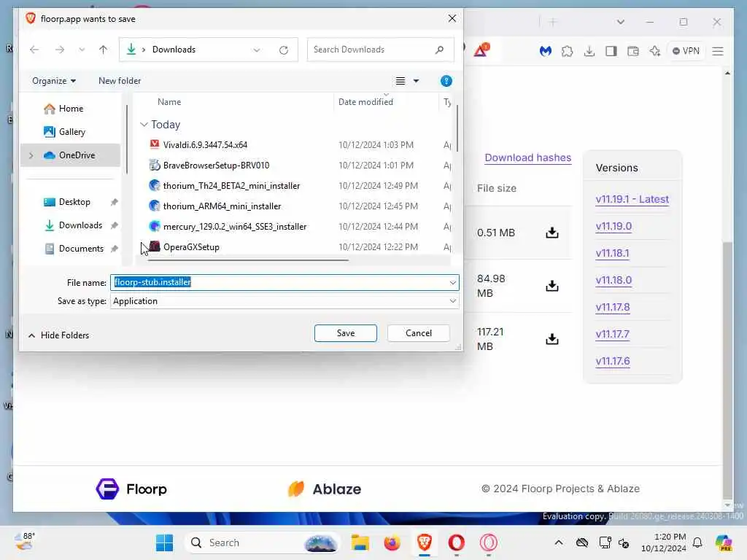Image resolution: width=747 pixels, height=560 pixels.
Task: Expand the Downloads address bar dropdown
Action: coord(256,50)
